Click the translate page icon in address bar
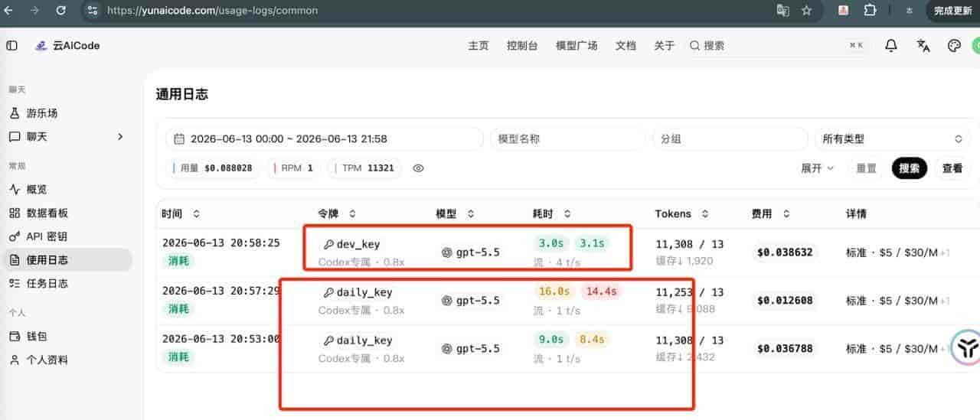 coord(782,11)
